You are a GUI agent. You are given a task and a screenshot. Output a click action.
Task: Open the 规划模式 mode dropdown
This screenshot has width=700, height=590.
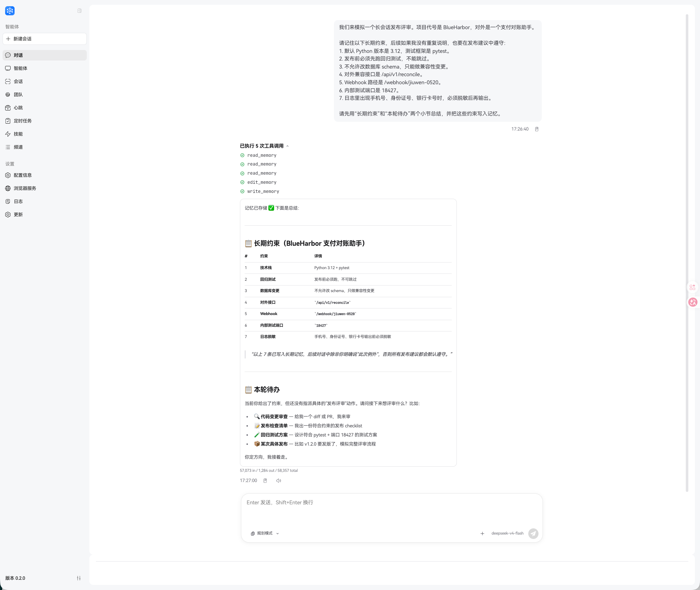pos(265,533)
